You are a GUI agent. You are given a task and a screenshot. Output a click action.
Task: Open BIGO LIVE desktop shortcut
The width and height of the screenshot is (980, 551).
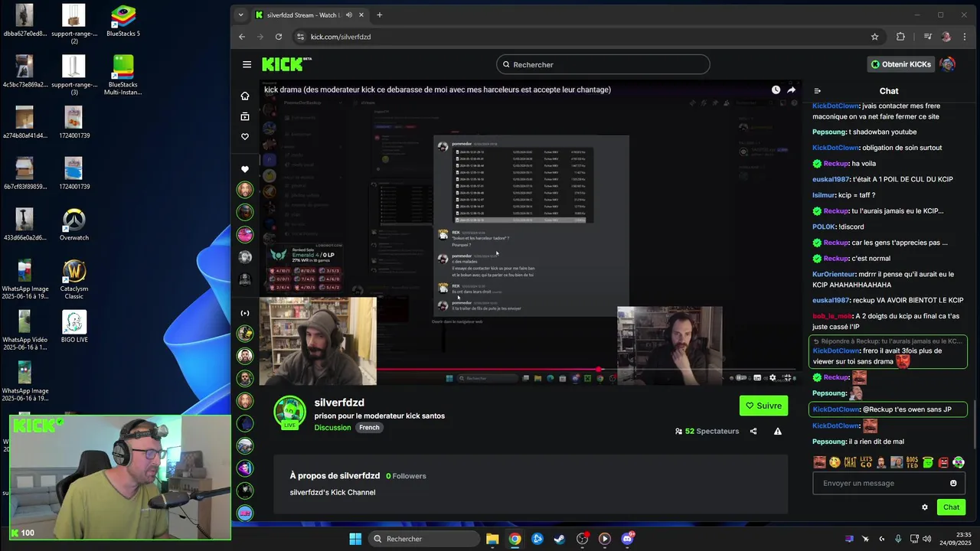click(x=74, y=327)
